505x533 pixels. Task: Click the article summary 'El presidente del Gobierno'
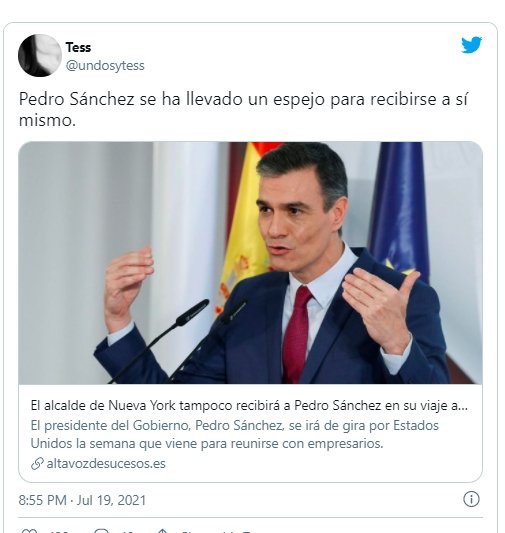pos(234,434)
